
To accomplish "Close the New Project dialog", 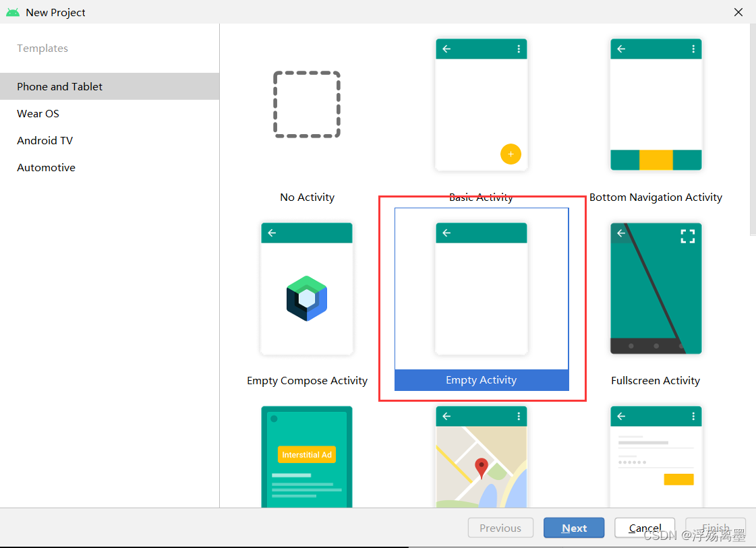I will (x=738, y=12).
